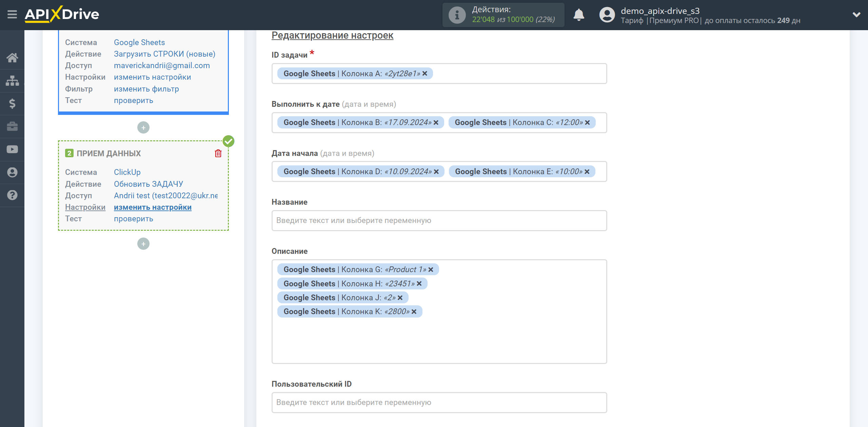868x427 pixels.
Task: Open the video tutorials sidebar icon
Action: point(12,149)
